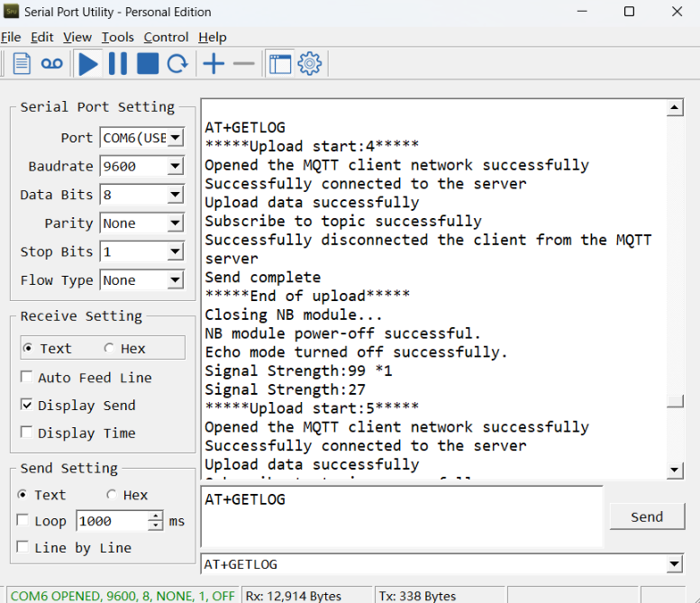The image size is (700, 603).
Task: Close the Serial Port Utility window
Action: pos(677,11)
